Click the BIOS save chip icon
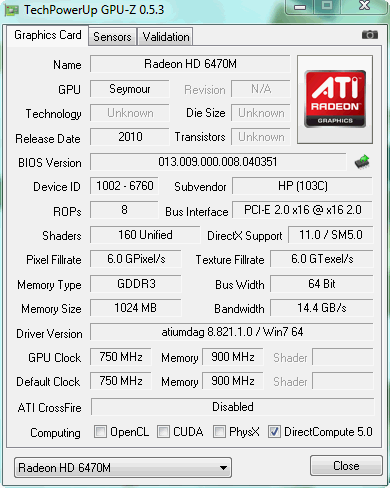Image resolution: width=390 pixels, height=488 pixels. 362,162
